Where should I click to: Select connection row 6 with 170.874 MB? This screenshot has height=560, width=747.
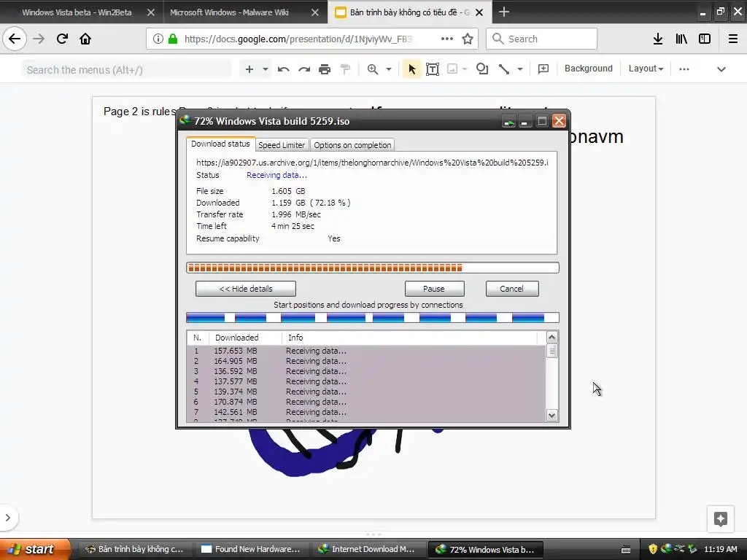366,402
